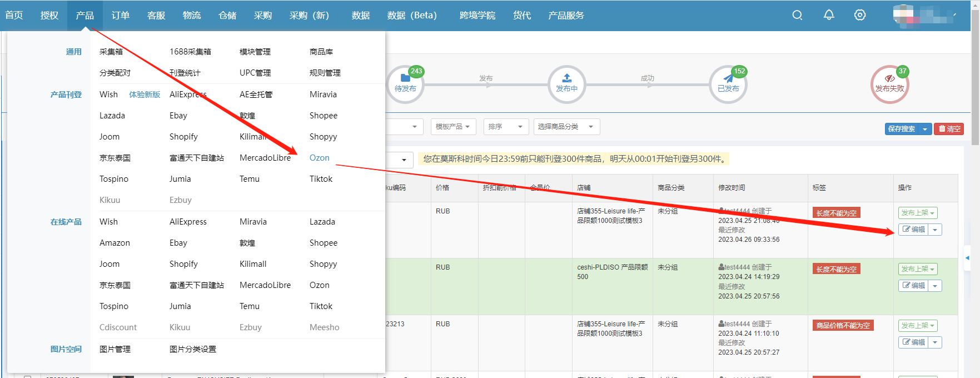Open 图片管理 under 图片空间
980x378 pixels.
pos(115,349)
